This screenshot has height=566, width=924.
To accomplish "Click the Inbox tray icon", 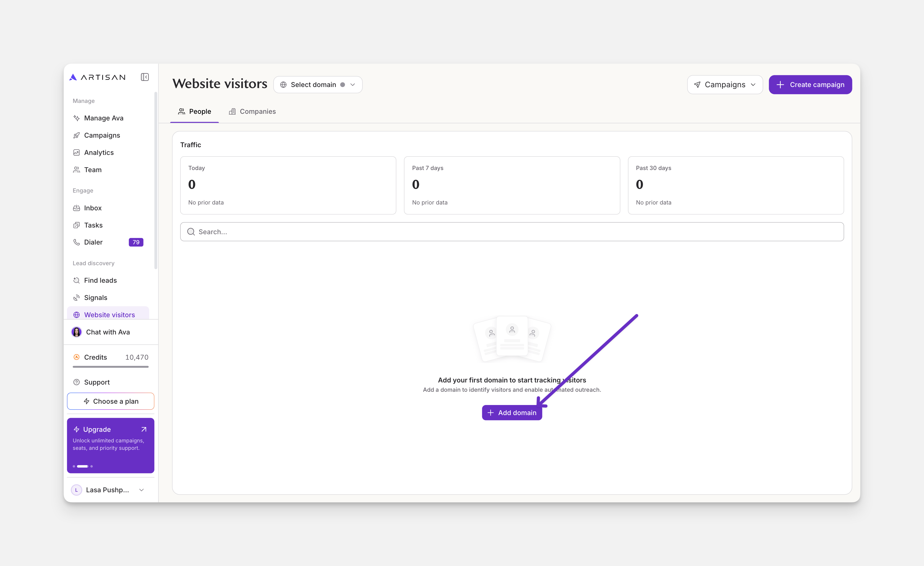I will [x=76, y=208].
